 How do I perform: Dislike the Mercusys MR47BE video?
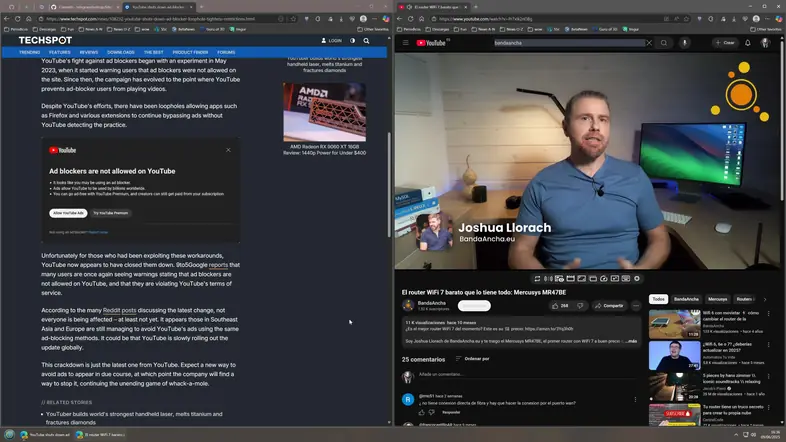click(x=580, y=306)
